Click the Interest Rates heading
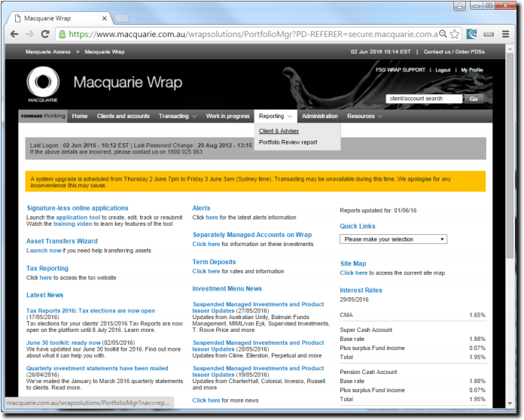The width and height of the screenshot is (524, 420). click(x=361, y=290)
